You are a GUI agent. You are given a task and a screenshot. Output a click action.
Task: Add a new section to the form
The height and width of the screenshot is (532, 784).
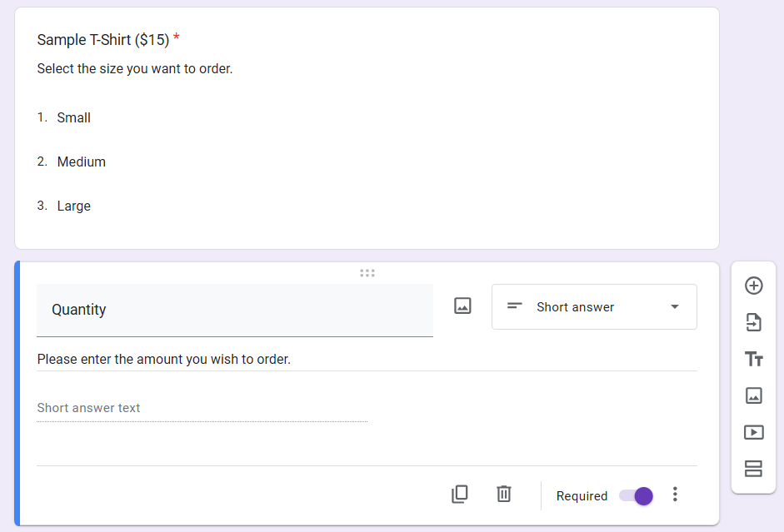tap(753, 469)
